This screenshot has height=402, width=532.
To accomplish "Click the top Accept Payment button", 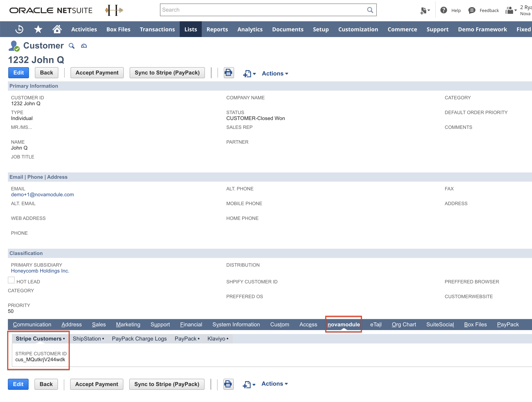I will 97,73.
